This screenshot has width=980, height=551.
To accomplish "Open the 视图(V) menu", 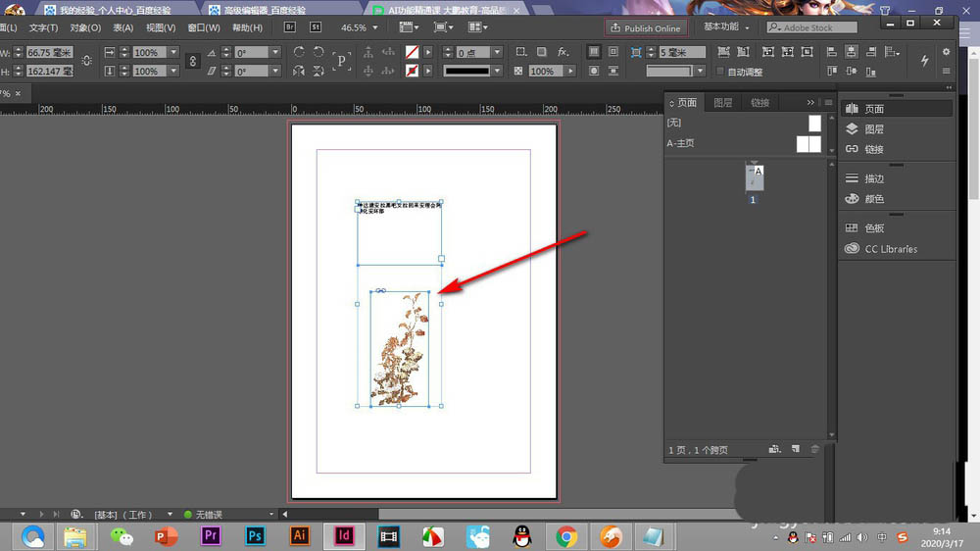I will click(x=161, y=27).
